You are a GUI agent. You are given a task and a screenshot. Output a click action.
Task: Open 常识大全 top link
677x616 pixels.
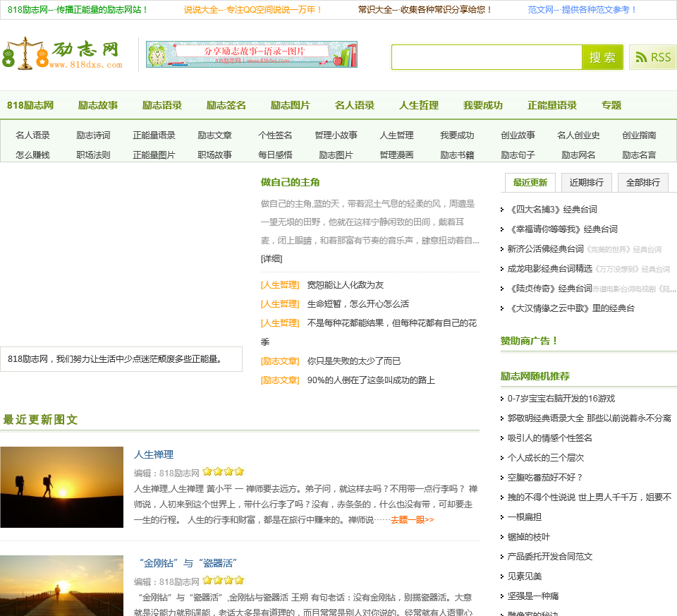tap(425, 9)
